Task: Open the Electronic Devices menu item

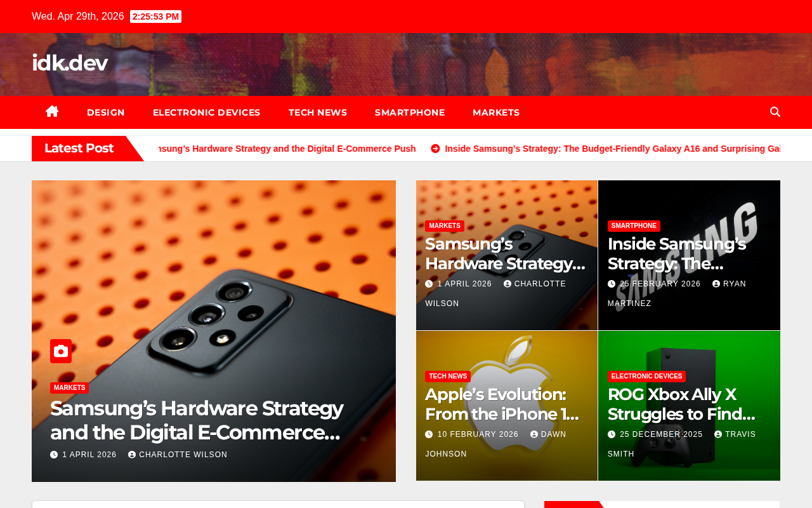Action: coord(207,112)
